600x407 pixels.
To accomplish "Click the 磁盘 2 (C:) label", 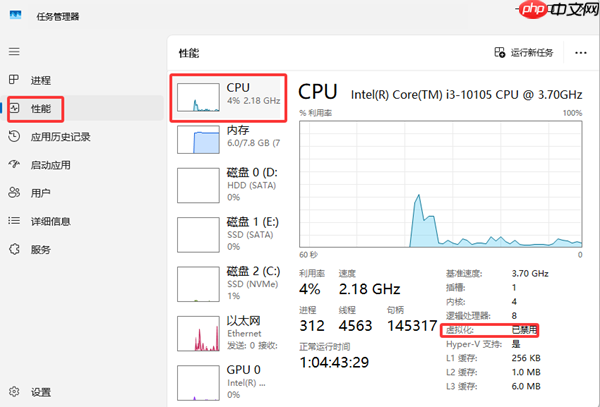I will pos(253,271).
